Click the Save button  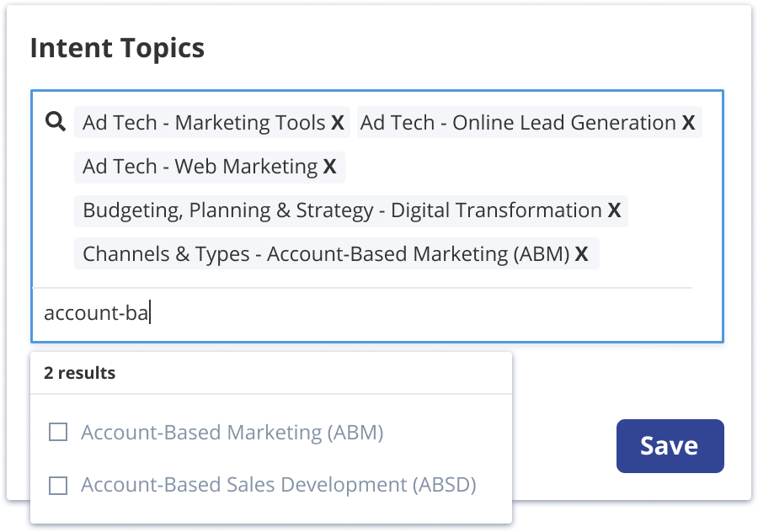pos(670,446)
